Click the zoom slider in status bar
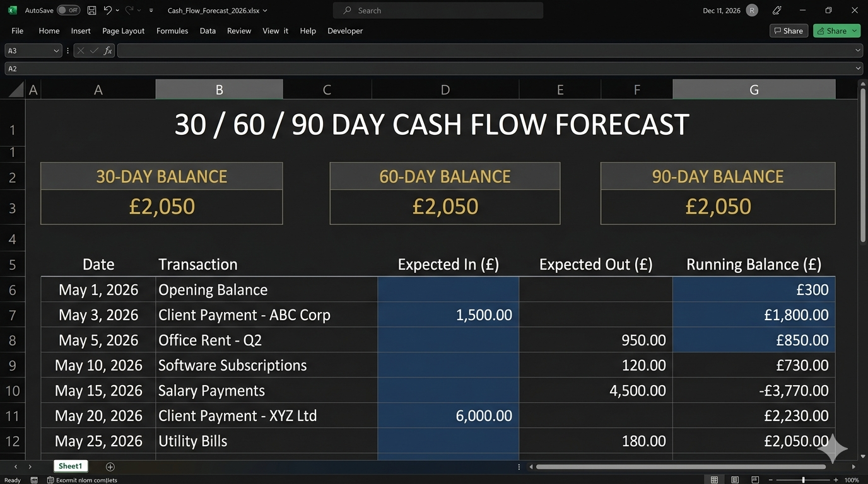The image size is (868, 484). point(803,480)
